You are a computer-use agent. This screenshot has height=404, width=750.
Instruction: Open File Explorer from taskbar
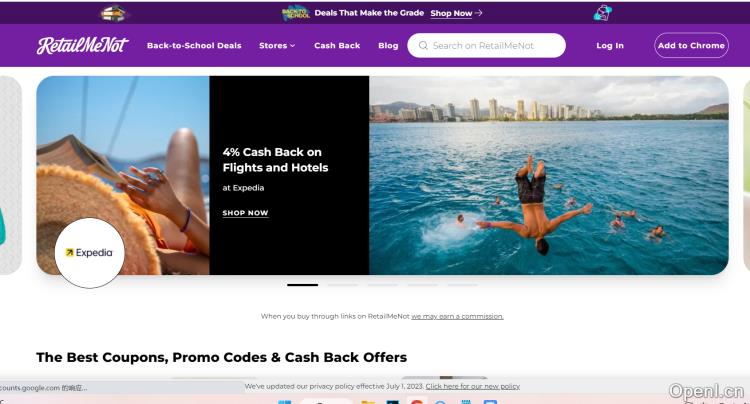[368, 402]
